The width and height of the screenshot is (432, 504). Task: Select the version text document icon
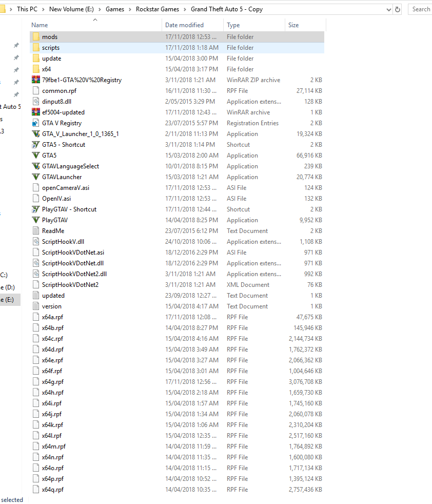[x=36, y=306]
